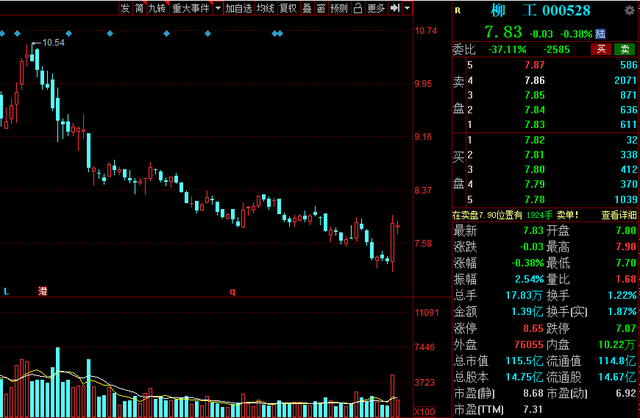The image size is (640, 418).
Task: Toggle the padlock lock icon
Action: coord(358,8)
